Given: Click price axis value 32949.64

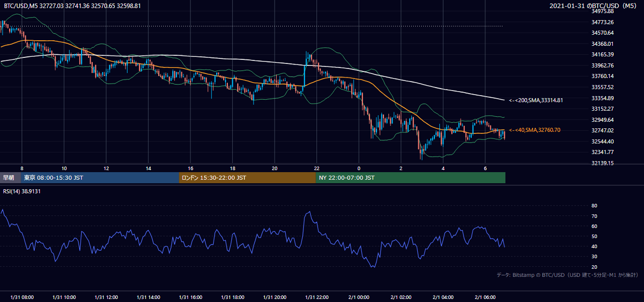Looking at the screenshot, I should coord(603,120).
